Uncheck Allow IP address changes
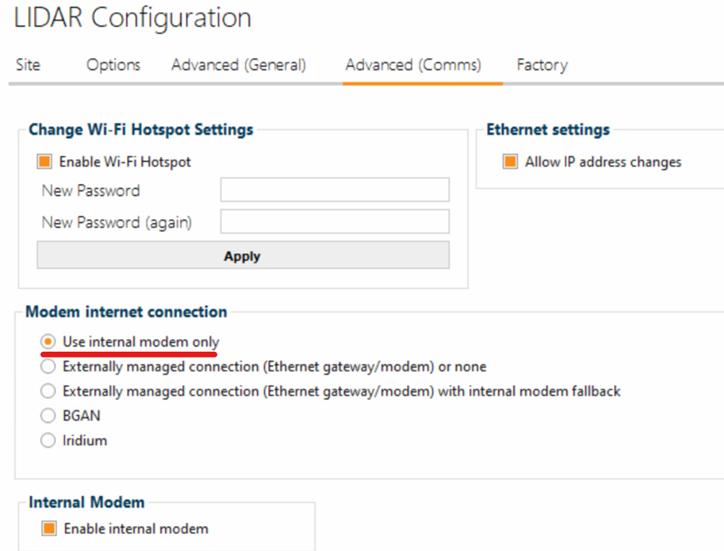Screen dimensions: 724x551 pos(510,162)
